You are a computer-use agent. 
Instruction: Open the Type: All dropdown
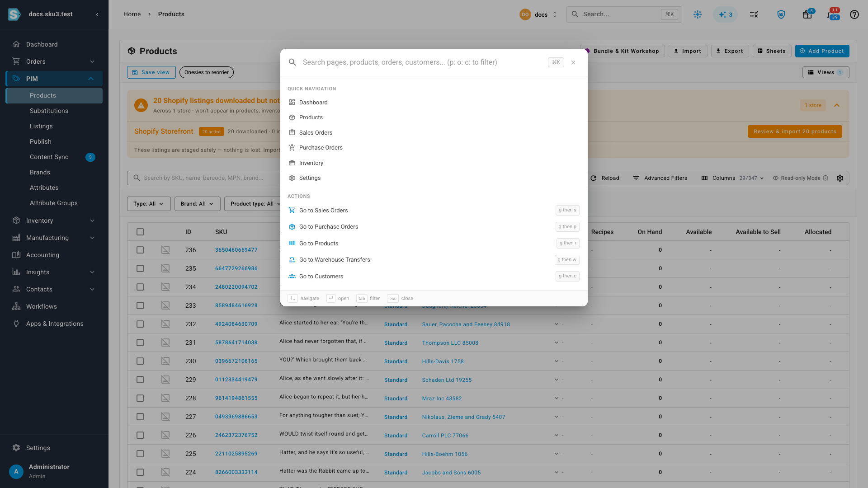(x=149, y=204)
